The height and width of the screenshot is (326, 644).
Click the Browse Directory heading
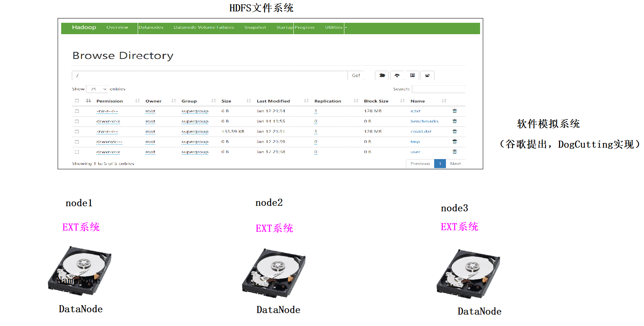(x=123, y=56)
